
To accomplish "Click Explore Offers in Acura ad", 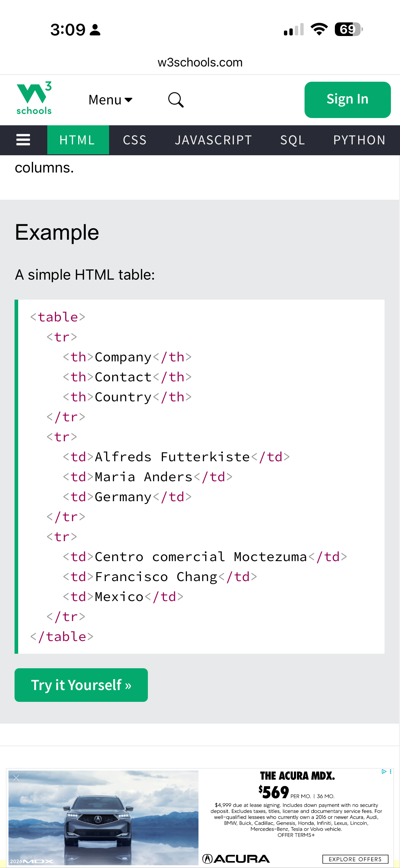I will coord(355,859).
